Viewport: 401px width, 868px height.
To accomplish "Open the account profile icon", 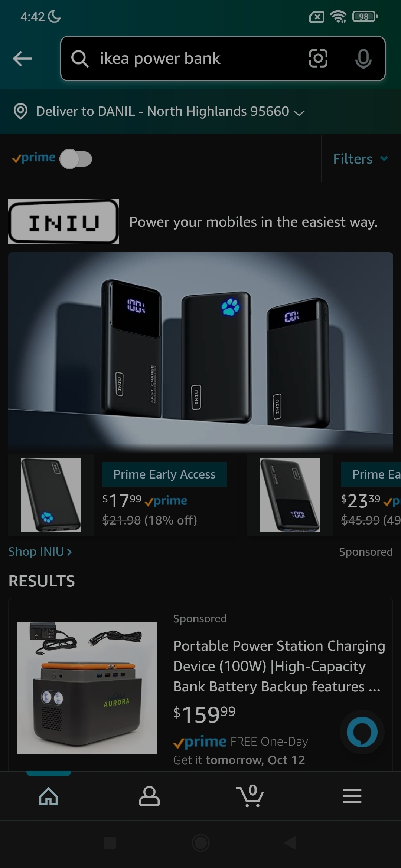I will pyautogui.click(x=149, y=796).
